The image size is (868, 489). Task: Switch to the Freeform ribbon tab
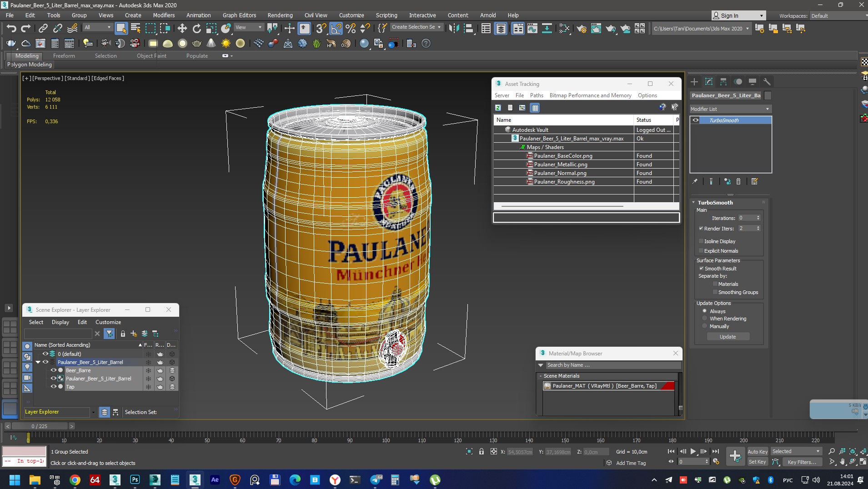[64, 55]
